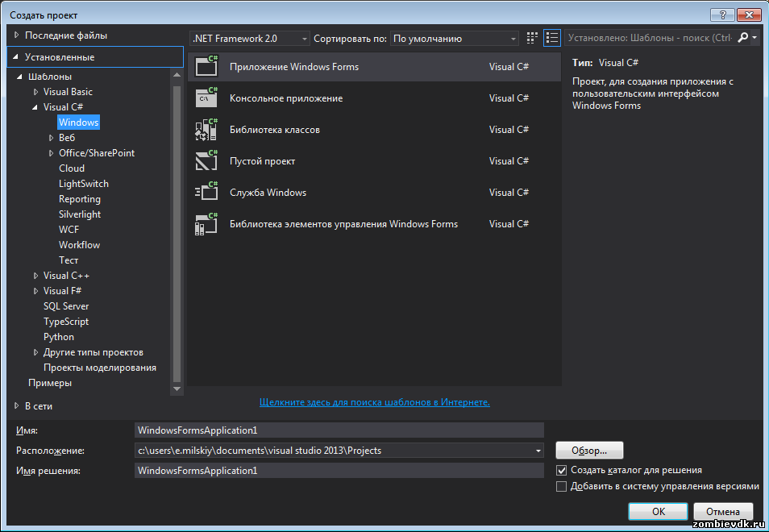Select the Cloud template category

click(72, 168)
